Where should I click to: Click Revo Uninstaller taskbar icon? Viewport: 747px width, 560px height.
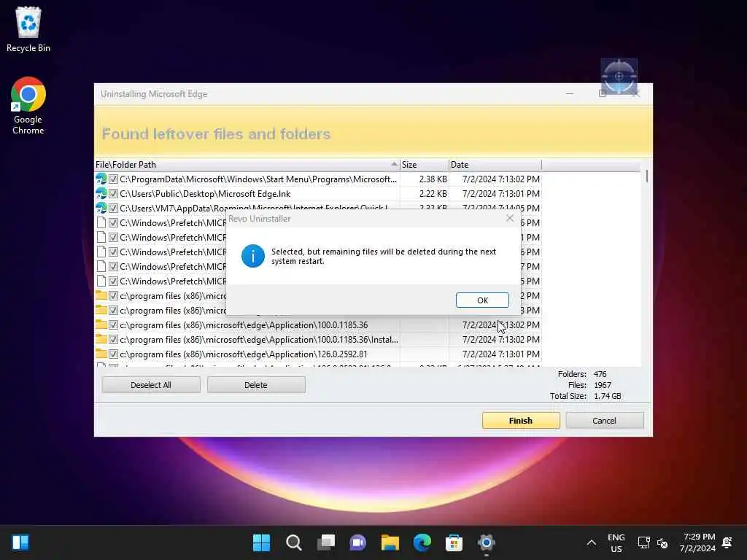point(487,542)
